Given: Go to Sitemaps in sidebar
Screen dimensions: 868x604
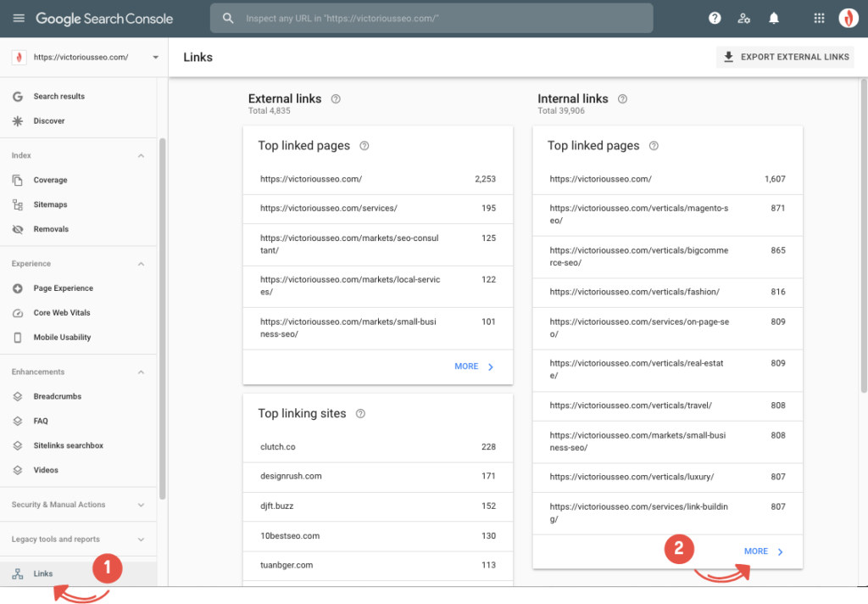Looking at the screenshot, I should (50, 204).
